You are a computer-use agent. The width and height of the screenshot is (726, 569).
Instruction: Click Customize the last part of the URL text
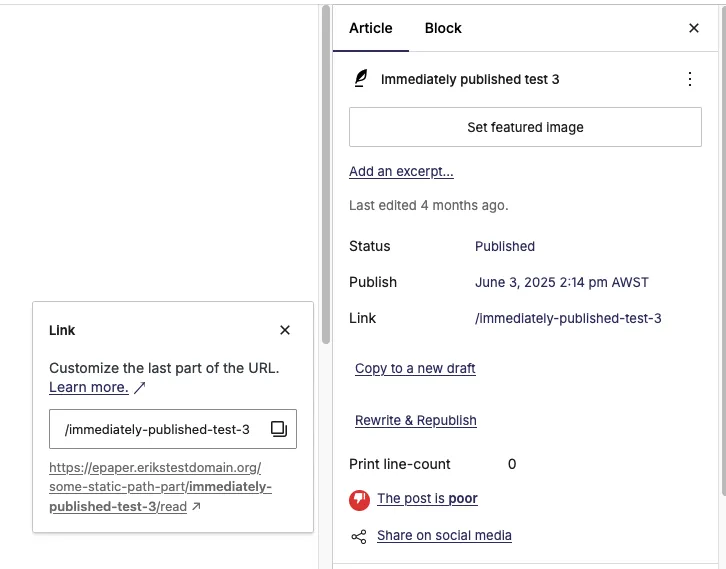coord(164,368)
